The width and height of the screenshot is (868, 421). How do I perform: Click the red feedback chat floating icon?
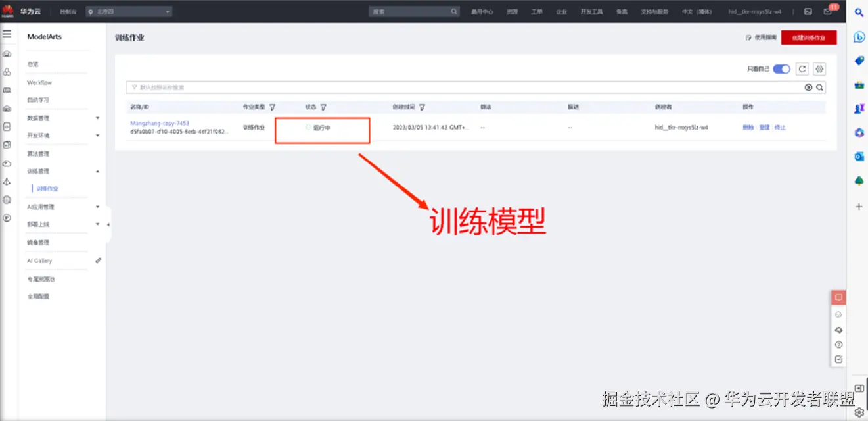838,297
